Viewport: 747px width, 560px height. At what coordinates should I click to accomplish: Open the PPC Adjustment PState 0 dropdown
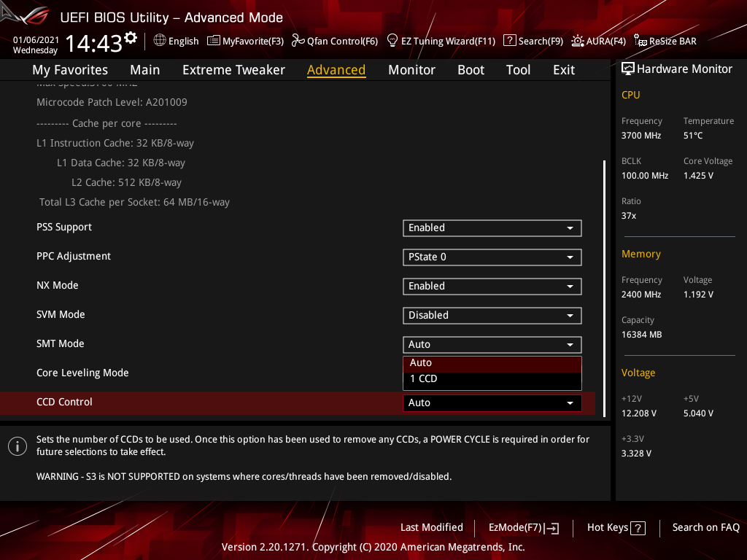tap(492, 257)
